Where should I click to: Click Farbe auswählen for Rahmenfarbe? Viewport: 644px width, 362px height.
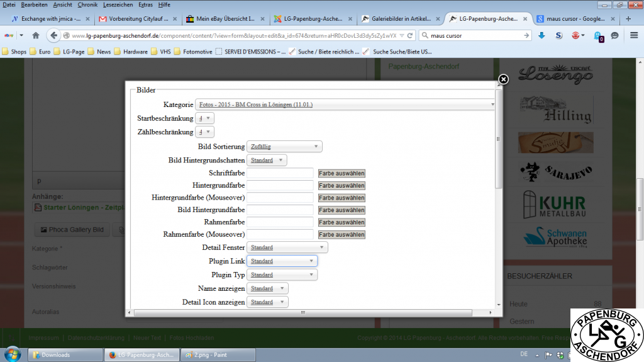coord(341,222)
